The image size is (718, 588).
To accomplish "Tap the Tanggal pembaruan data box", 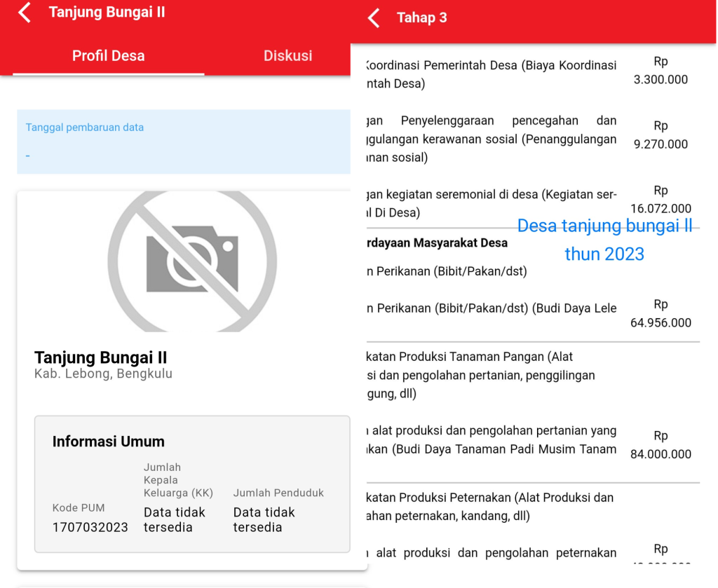I will coord(184,142).
